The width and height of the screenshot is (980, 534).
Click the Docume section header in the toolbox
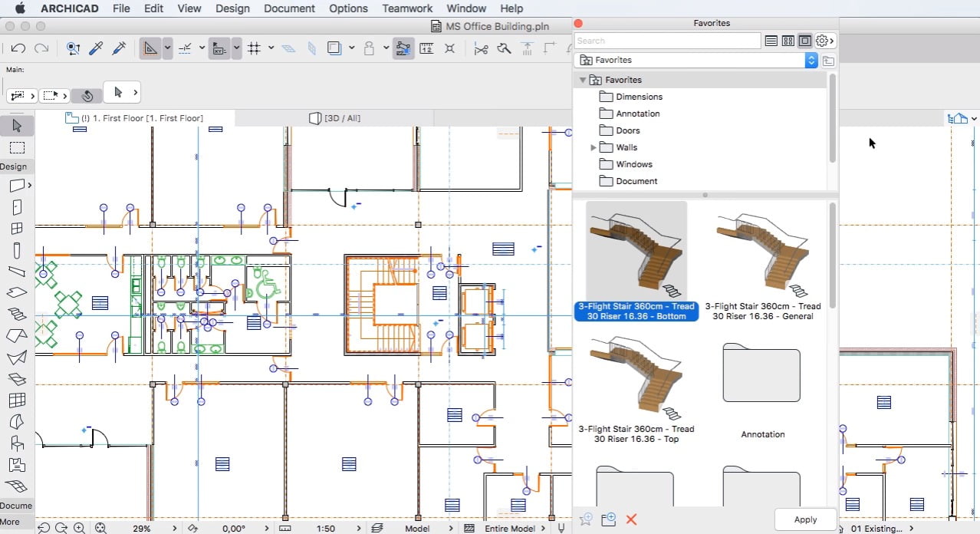[16, 506]
